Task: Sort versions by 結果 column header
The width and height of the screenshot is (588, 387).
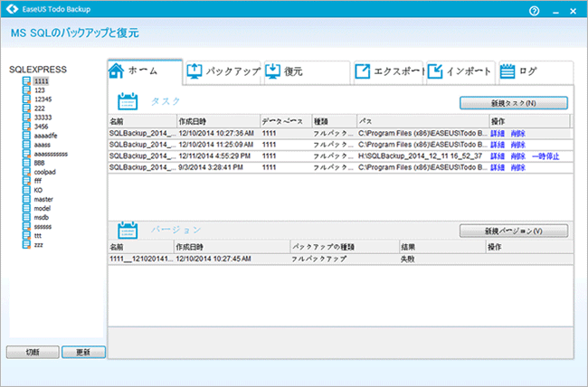Action: pyautogui.click(x=442, y=247)
